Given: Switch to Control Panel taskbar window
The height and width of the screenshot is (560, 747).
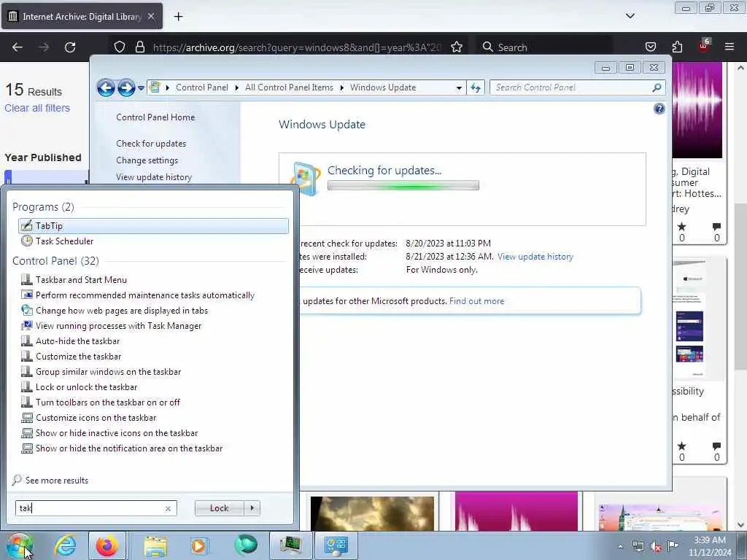Looking at the screenshot, I should [x=336, y=545].
